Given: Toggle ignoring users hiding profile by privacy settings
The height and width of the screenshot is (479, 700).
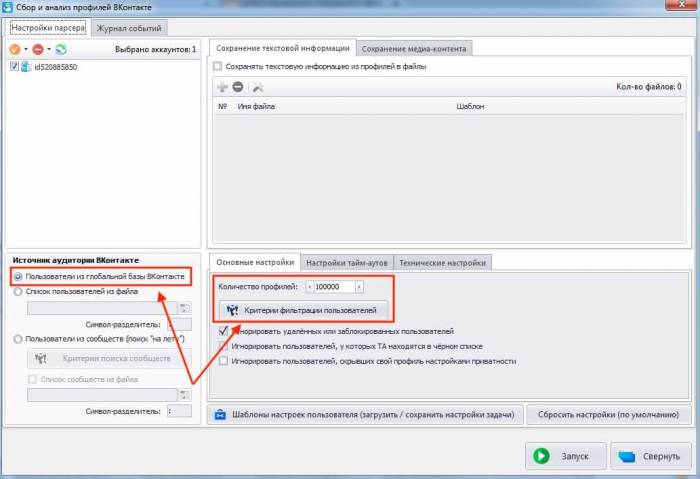Looking at the screenshot, I should (x=223, y=361).
